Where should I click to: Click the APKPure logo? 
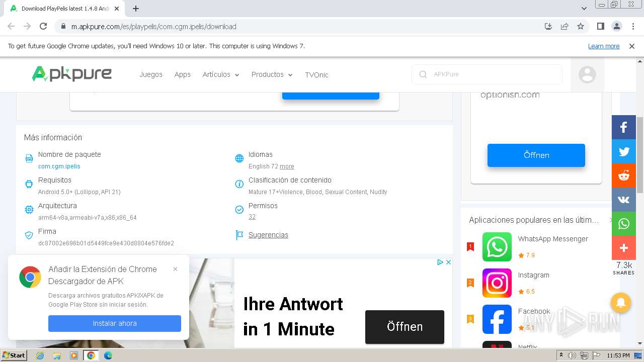point(72,74)
